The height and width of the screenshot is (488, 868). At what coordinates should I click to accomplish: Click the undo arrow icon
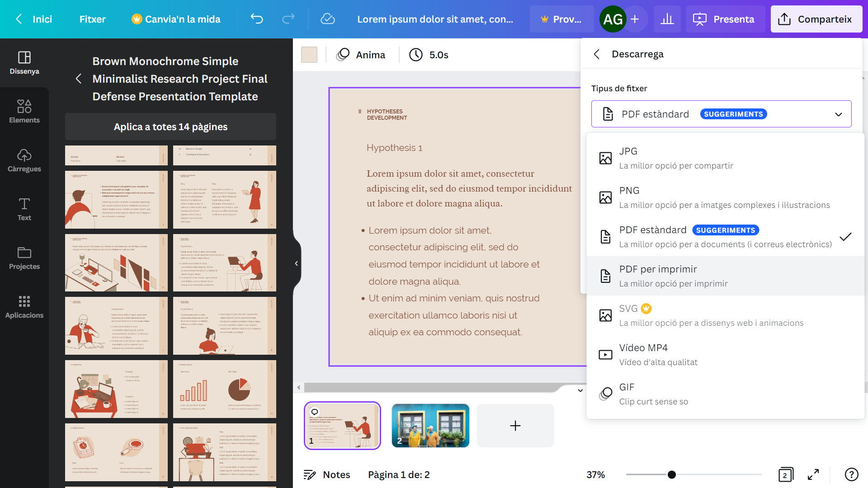coord(257,19)
